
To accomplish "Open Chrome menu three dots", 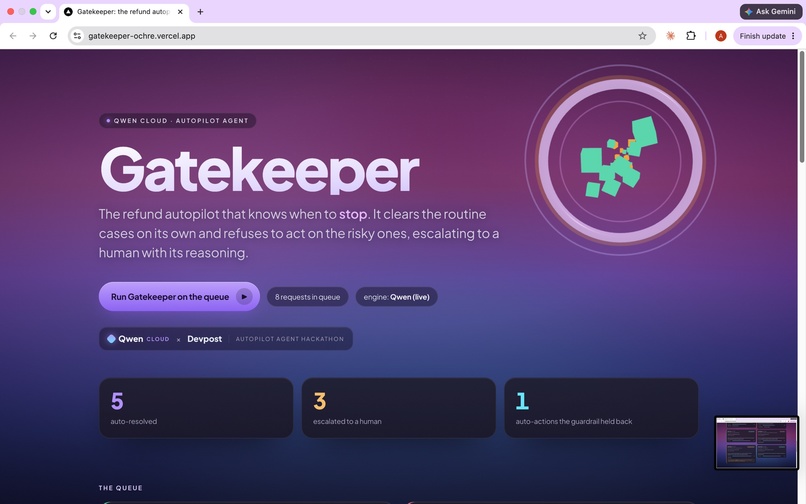I will [793, 36].
